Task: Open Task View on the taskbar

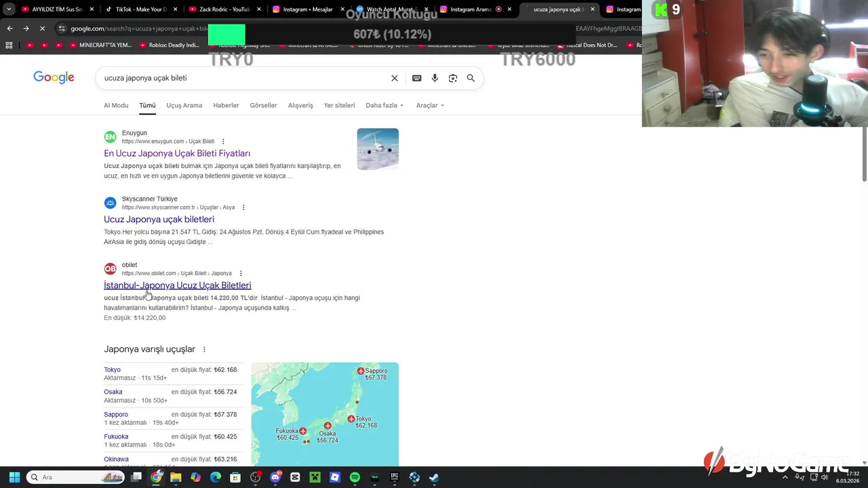Action: 136,477
